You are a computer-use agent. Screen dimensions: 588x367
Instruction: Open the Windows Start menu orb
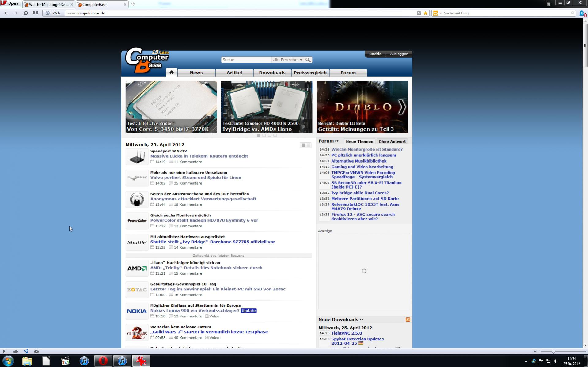tap(8, 361)
